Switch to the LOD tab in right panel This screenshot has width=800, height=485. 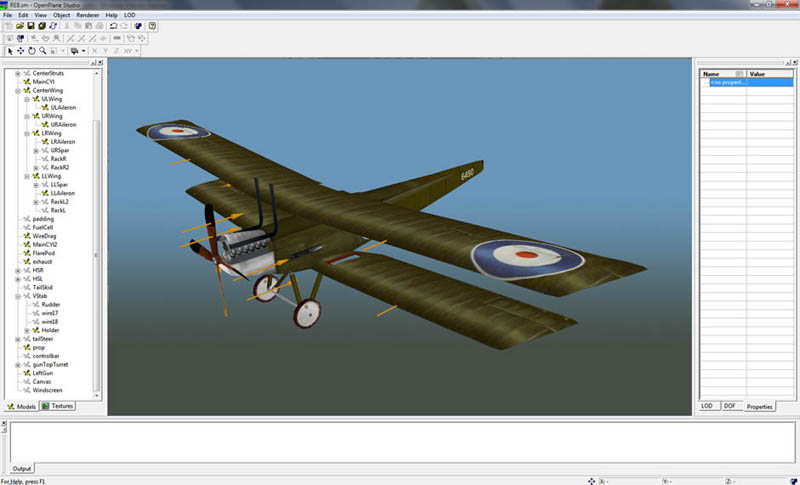pyautogui.click(x=707, y=406)
